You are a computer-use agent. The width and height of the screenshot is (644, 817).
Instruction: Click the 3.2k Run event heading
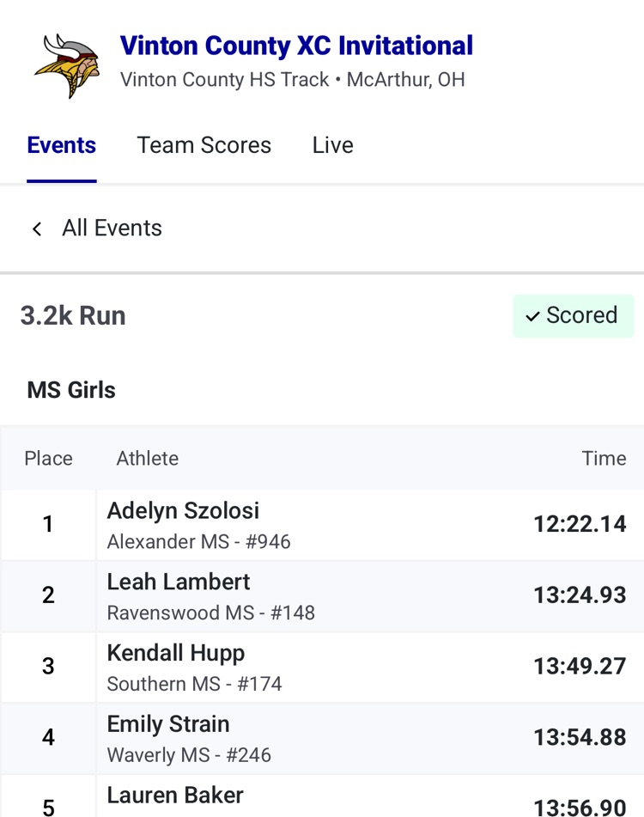coord(73,316)
